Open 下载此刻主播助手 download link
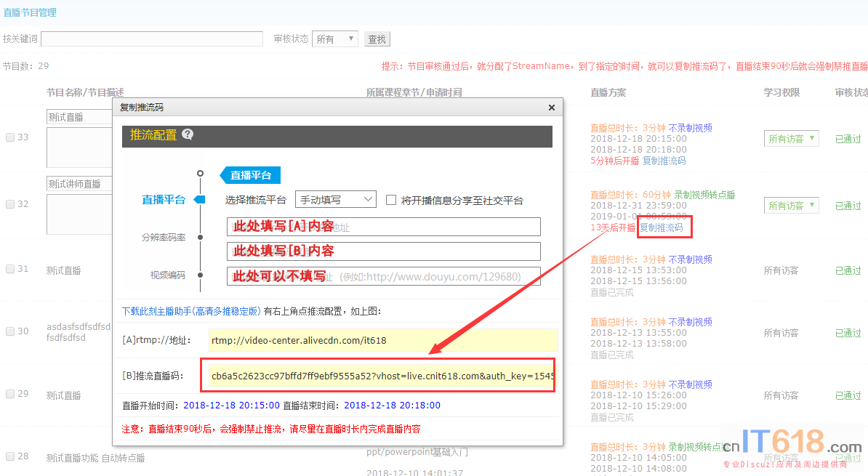The width and height of the screenshot is (868, 476). [191, 311]
